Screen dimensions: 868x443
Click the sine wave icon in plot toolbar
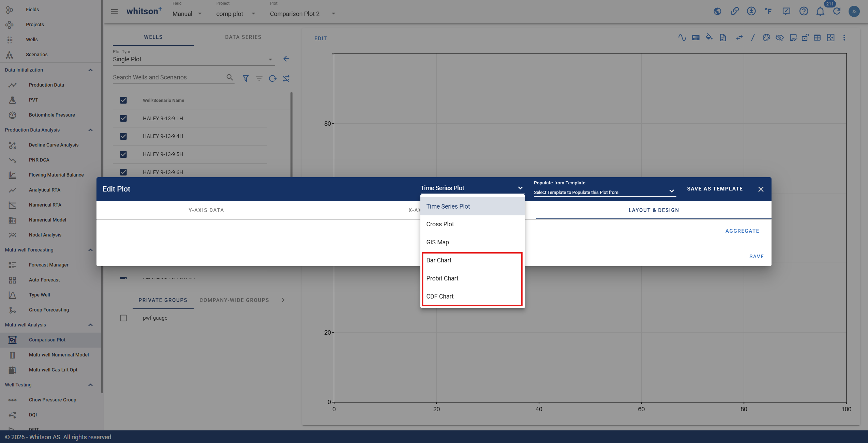(x=682, y=37)
